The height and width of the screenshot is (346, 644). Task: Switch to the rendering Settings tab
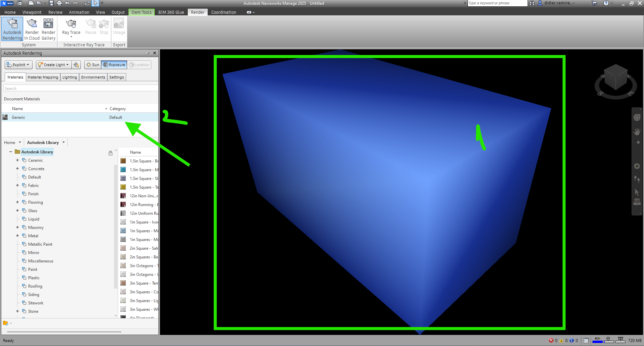[x=117, y=77]
